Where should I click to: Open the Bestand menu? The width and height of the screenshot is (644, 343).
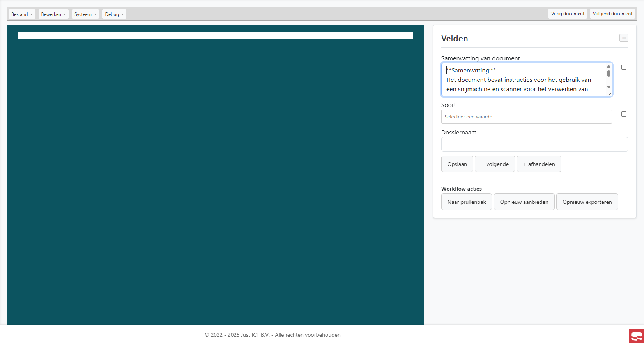(x=22, y=14)
